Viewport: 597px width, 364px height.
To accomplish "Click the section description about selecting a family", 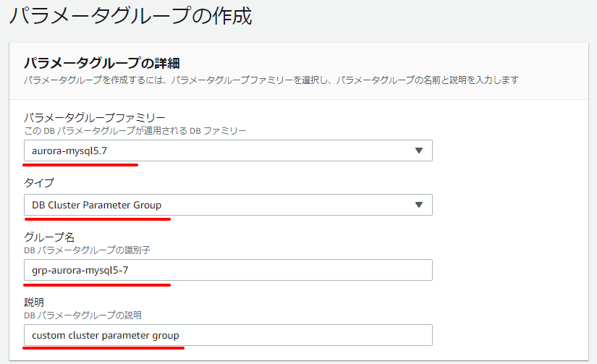I will click(271, 80).
